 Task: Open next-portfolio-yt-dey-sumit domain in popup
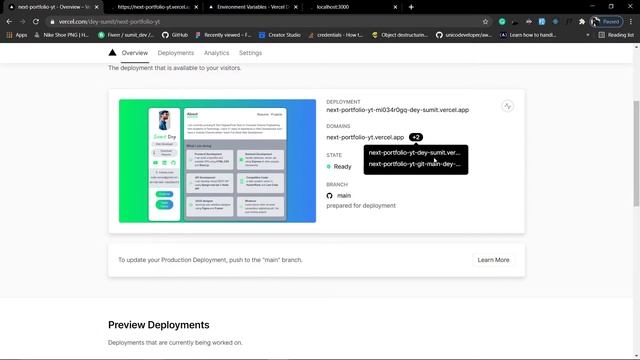click(x=414, y=153)
